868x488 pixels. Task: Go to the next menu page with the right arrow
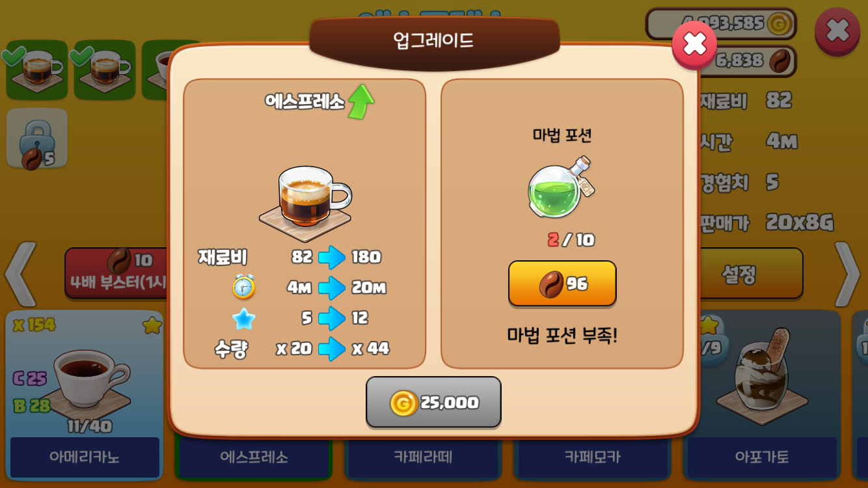[847, 275]
